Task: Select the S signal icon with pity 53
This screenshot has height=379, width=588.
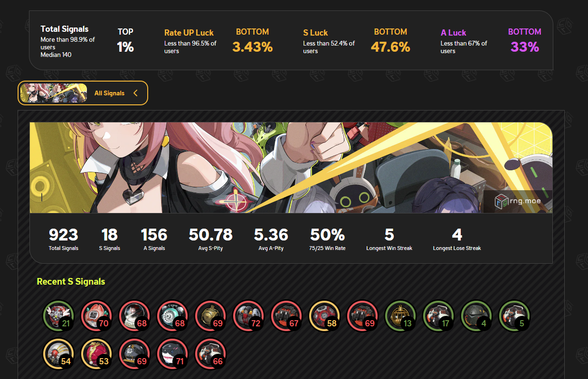Action: pos(96,354)
